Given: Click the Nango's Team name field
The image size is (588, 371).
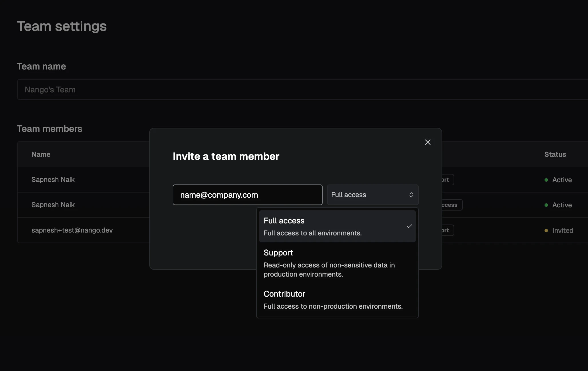Looking at the screenshot, I should pos(286,90).
